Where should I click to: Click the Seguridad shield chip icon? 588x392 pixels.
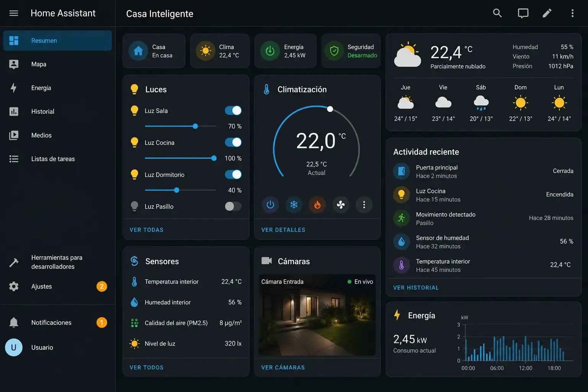coord(334,51)
